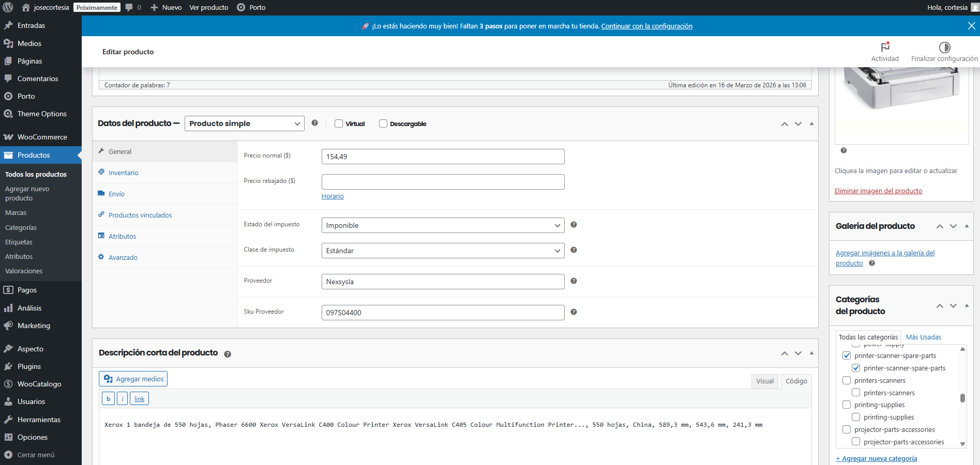Click help icon beside Sku Proveedor field
The height and width of the screenshot is (465, 980).
pos(574,312)
